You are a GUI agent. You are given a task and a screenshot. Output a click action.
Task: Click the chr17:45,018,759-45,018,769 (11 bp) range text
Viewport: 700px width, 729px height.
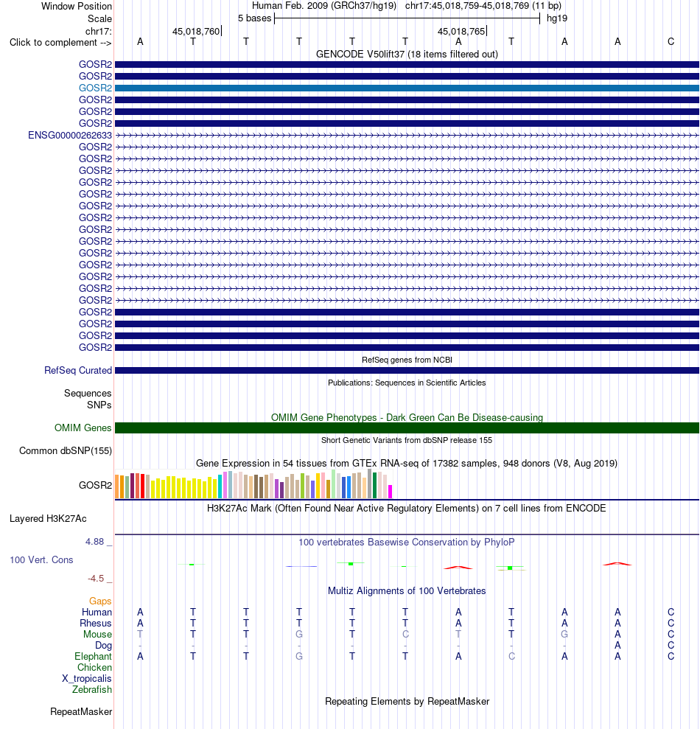point(483,6)
